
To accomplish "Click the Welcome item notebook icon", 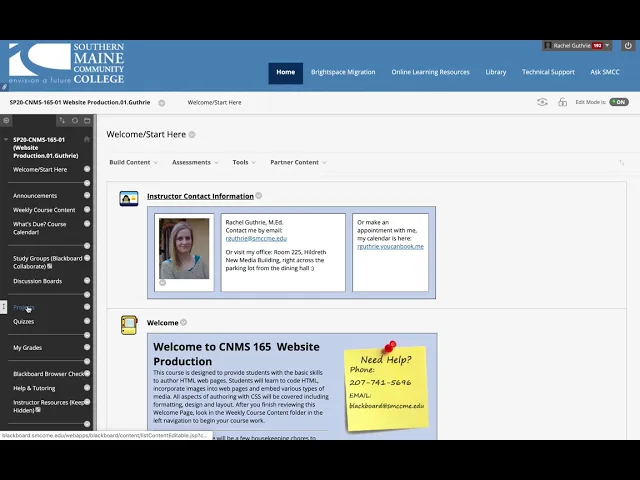I will pyautogui.click(x=129, y=325).
